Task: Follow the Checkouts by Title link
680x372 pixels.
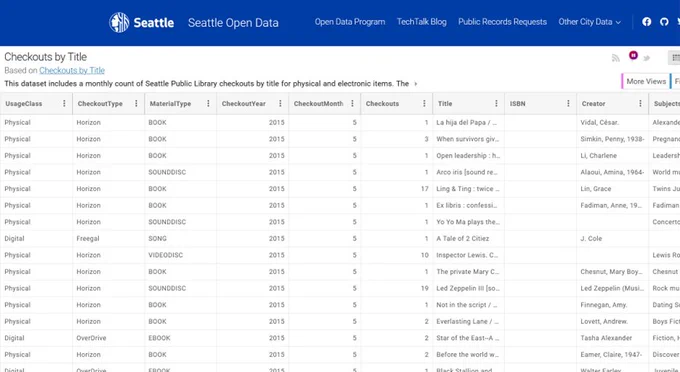Action: (x=72, y=70)
